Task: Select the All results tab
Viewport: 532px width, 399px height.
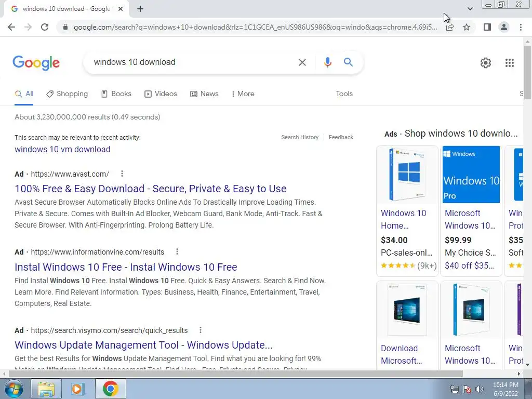Action: (24, 94)
